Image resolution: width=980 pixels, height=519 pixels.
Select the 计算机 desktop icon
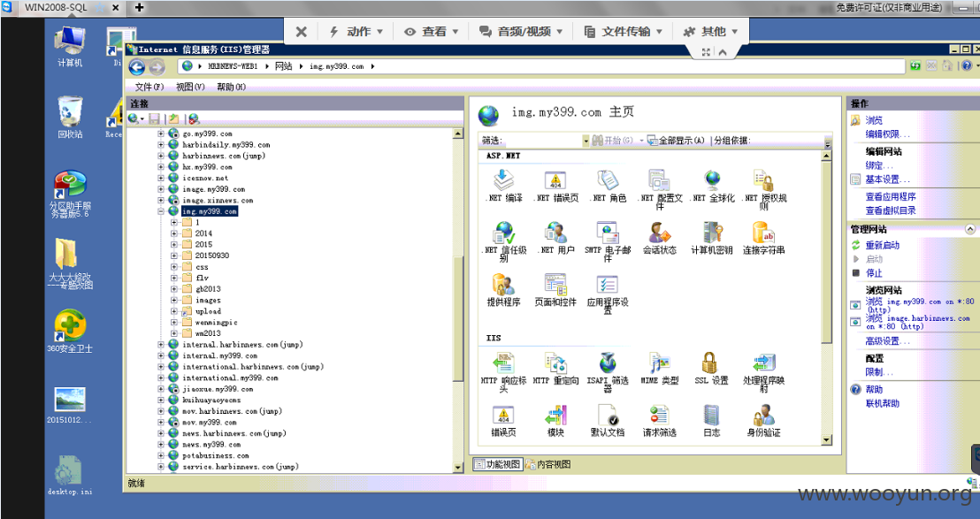[69, 46]
